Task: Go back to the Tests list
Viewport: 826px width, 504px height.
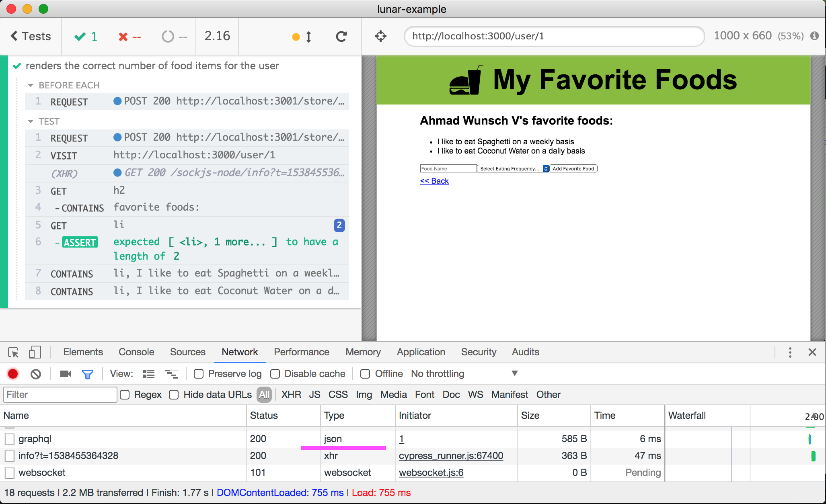Action: pos(31,37)
